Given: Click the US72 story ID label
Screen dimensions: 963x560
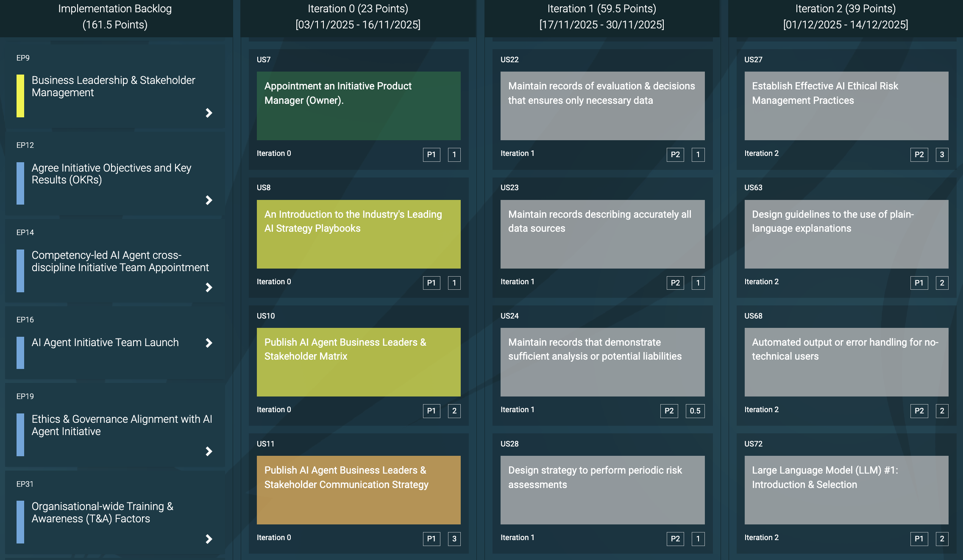Looking at the screenshot, I should (753, 444).
